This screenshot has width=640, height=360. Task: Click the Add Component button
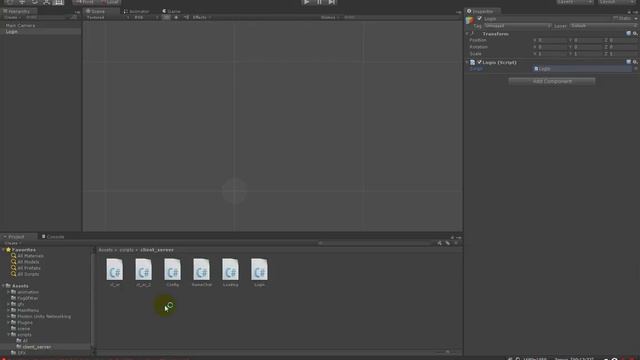click(552, 81)
